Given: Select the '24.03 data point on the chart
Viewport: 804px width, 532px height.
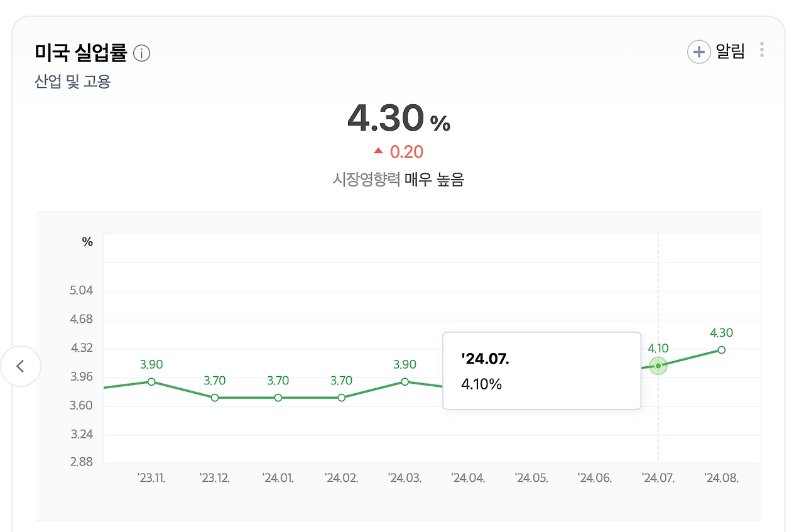Looking at the screenshot, I should point(404,381).
